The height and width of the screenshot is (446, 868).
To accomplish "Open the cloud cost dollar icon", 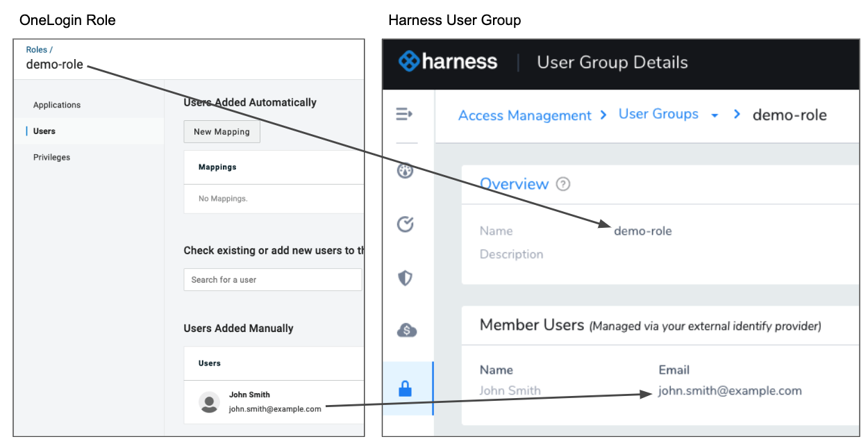I will coord(406,331).
